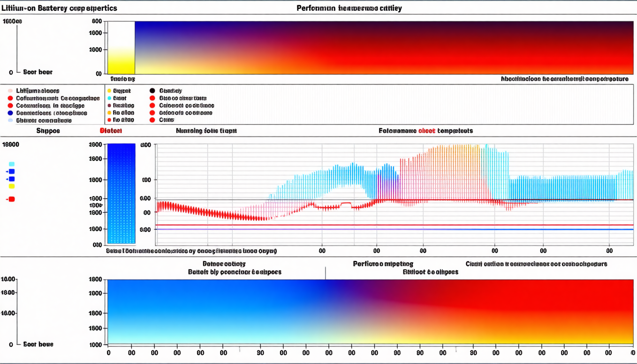Click the yellow block left of the top heatmap

(121, 59)
